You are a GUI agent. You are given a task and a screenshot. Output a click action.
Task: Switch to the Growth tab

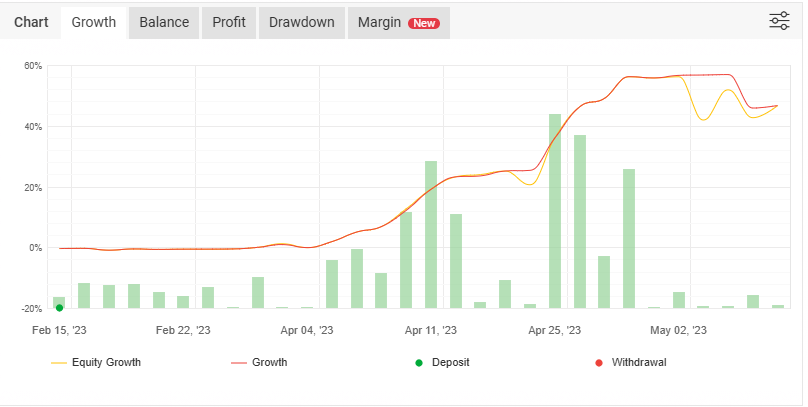[94, 22]
